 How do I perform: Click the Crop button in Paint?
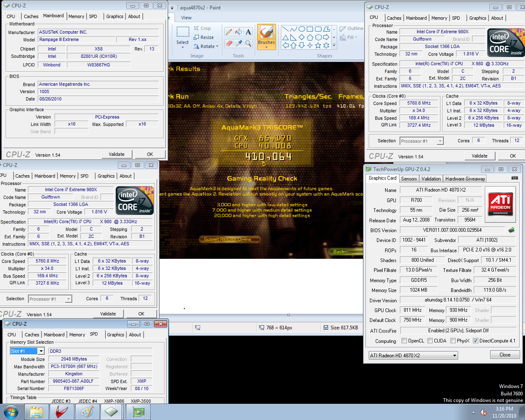tap(202, 28)
